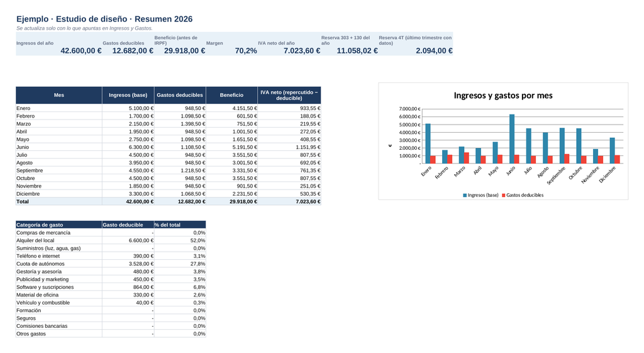Click Diciembre's IVA neto cell 530,35 €

click(x=289, y=194)
